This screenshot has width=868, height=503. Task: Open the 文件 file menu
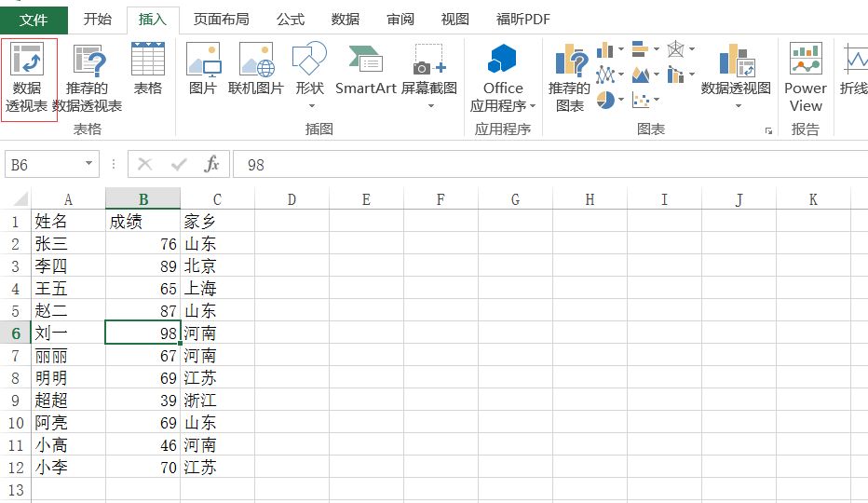34,20
